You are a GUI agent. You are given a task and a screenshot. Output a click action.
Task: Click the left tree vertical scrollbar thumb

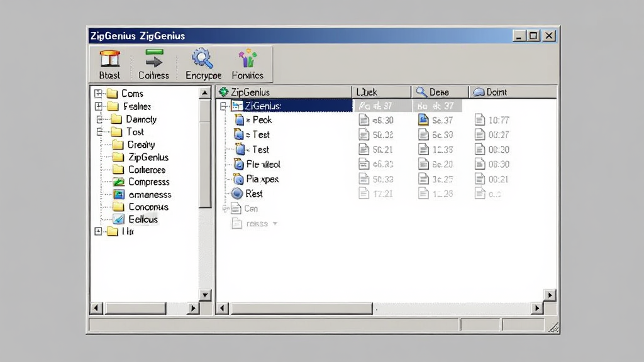[204, 153]
